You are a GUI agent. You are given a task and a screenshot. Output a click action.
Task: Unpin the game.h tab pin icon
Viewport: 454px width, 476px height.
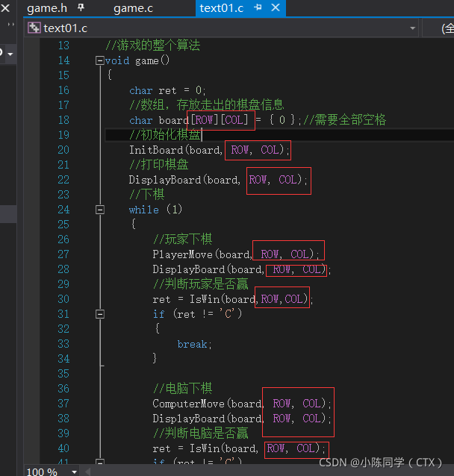[x=81, y=7]
